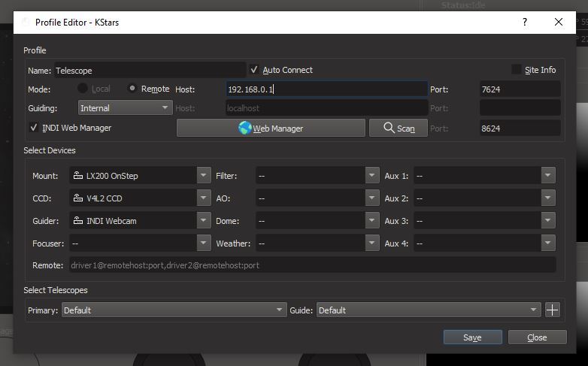Image resolution: width=588 pixels, height=366 pixels.
Task: Click the Close button at bottom
Action: (537, 337)
